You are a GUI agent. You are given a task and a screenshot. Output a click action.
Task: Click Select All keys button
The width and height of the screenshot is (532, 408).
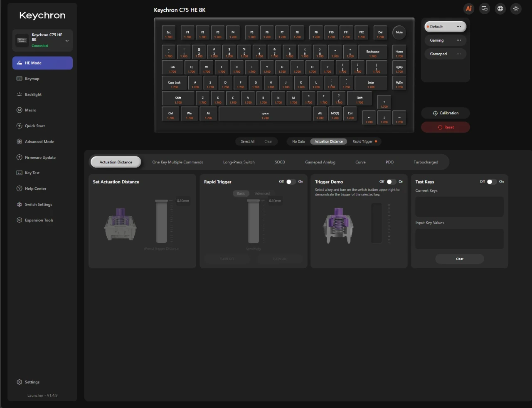coord(248,141)
